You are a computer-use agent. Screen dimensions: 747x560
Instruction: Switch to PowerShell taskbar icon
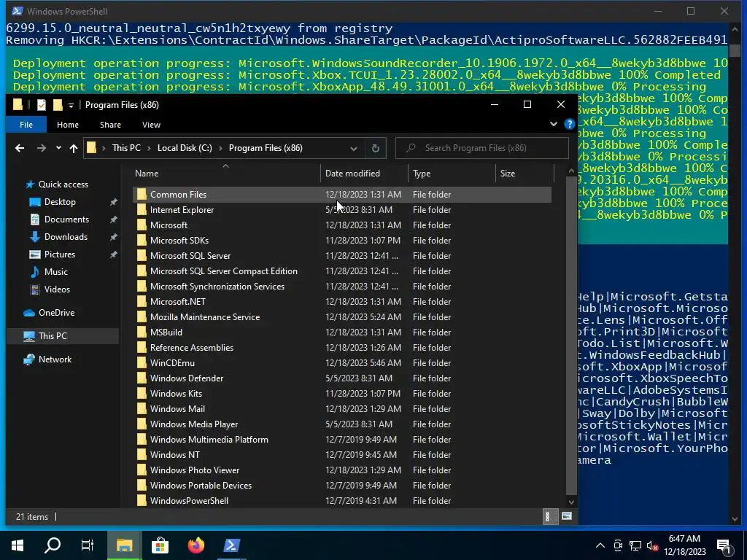click(231, 545)
